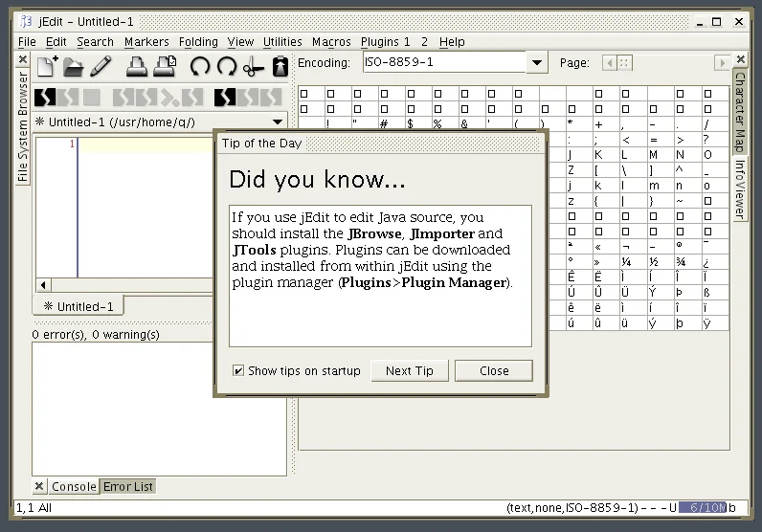
Task: Click the New File toolbar icon
Action: pos(47,66)
